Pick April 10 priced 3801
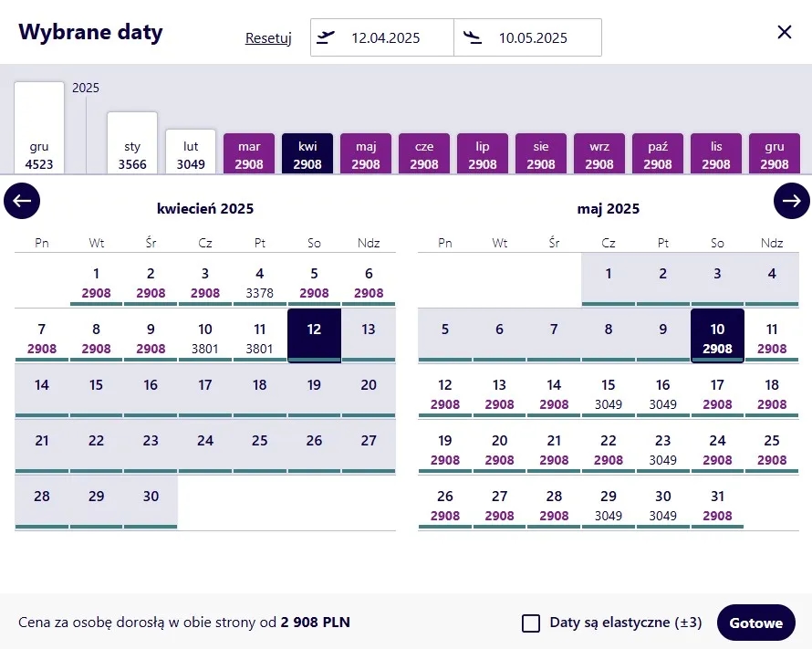812x649 pixels. tap(205, 336)
